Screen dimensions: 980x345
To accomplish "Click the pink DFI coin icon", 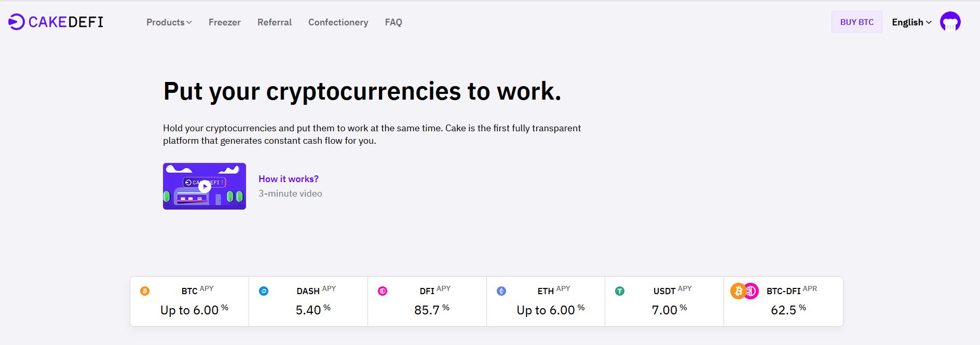I will [383, 291].
